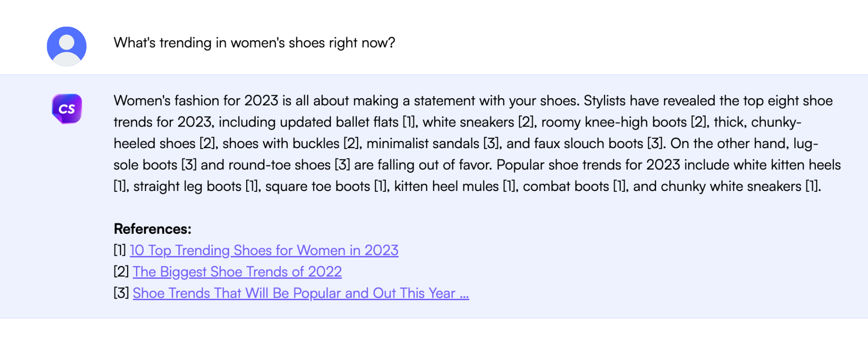Click the user profile avatar icon
Viewport: 868px width, 337px height.
(67, 46)
